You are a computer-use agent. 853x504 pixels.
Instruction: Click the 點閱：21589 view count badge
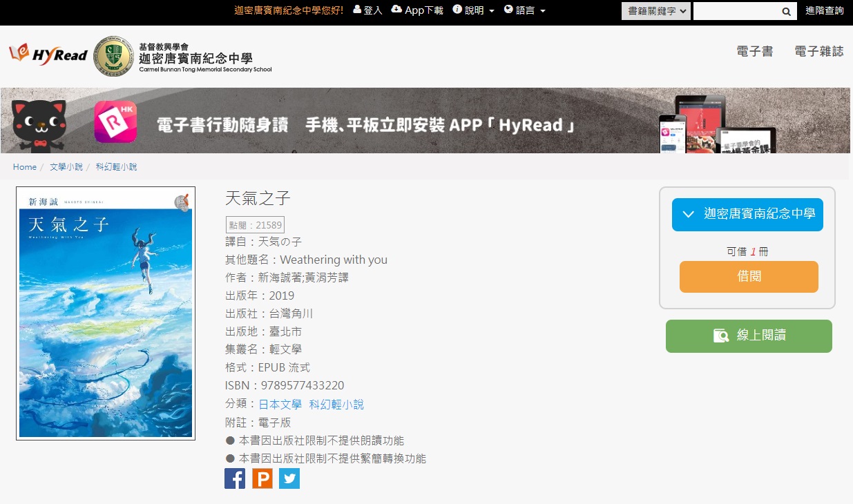(x=255, y=225)
